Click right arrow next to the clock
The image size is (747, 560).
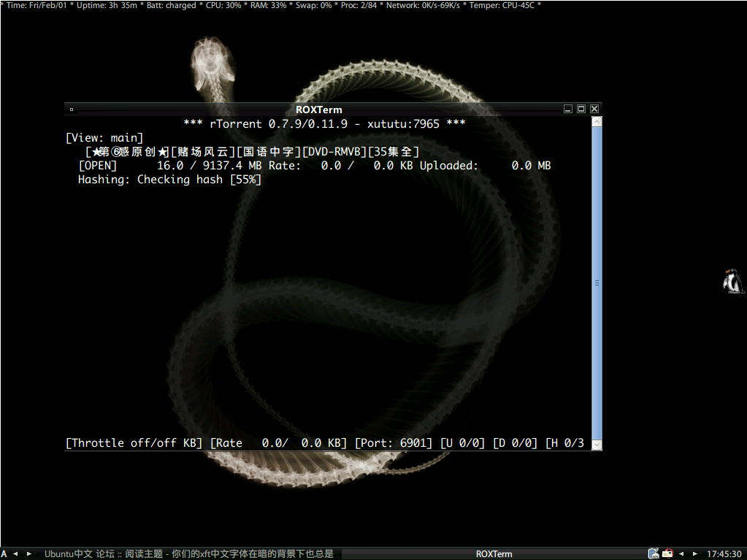pos(694,554)
